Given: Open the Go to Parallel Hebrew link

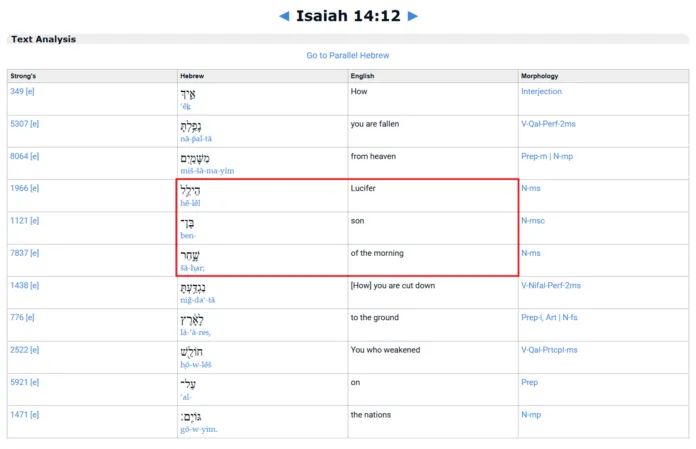Looking at the screenshot, I should pos(347,55).
